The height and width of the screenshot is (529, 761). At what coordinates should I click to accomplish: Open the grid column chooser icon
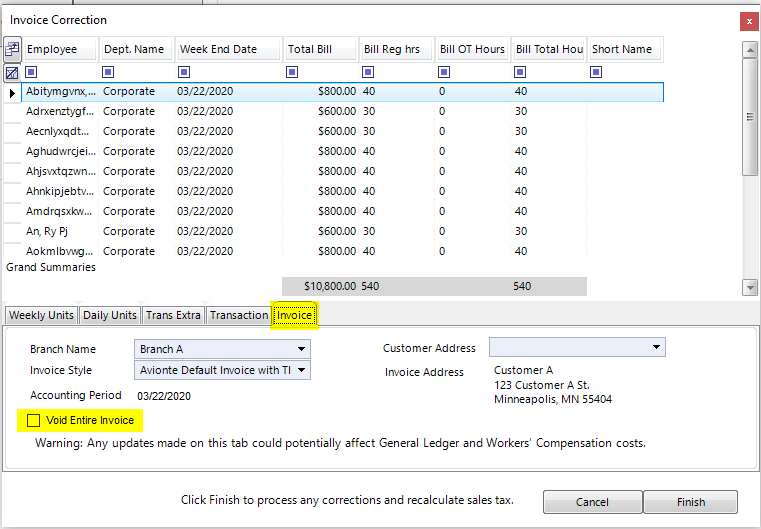pos(12,49)
